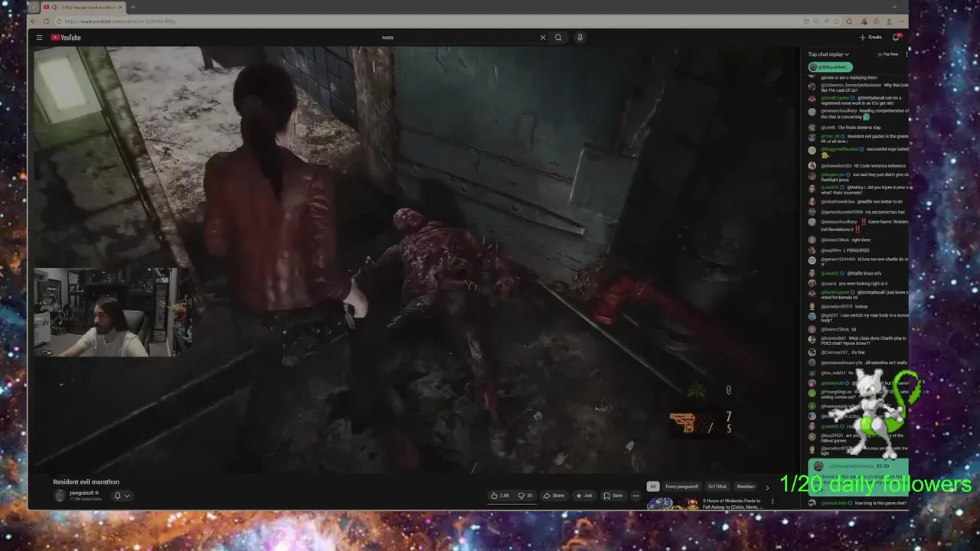Clear the search box with the X
Image resolution: width=980 pixels, height=551 pixels.
[543, 37]
